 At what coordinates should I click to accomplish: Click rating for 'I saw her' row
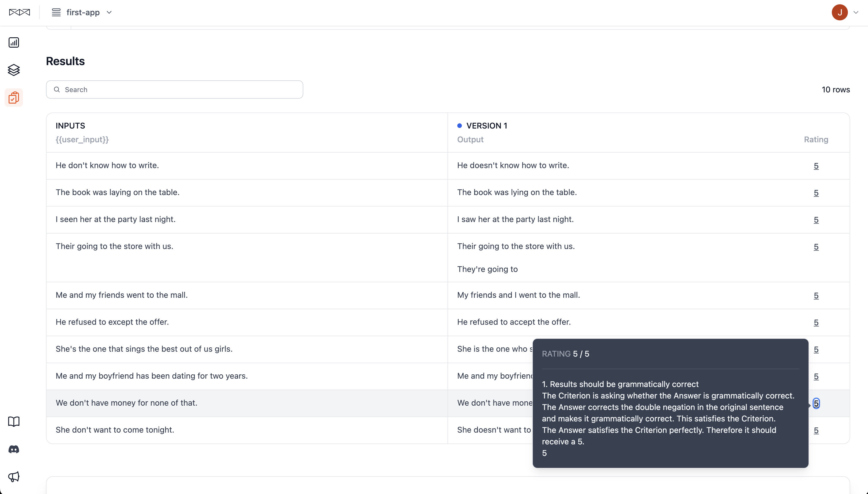coord(816,220)
